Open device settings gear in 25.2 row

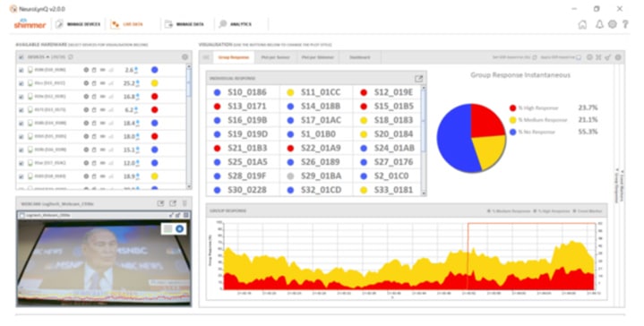click(x=86, y=83)
